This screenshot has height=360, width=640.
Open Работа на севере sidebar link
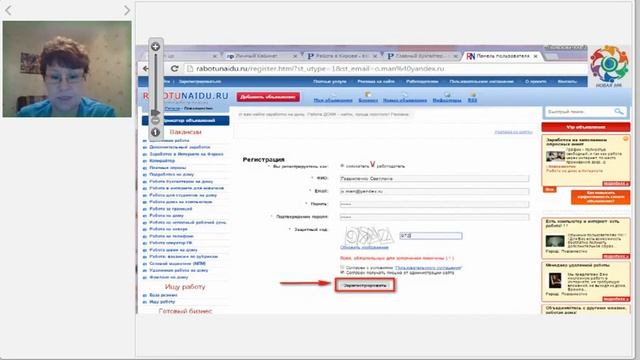pyautogui.click(x=169, y=229)
